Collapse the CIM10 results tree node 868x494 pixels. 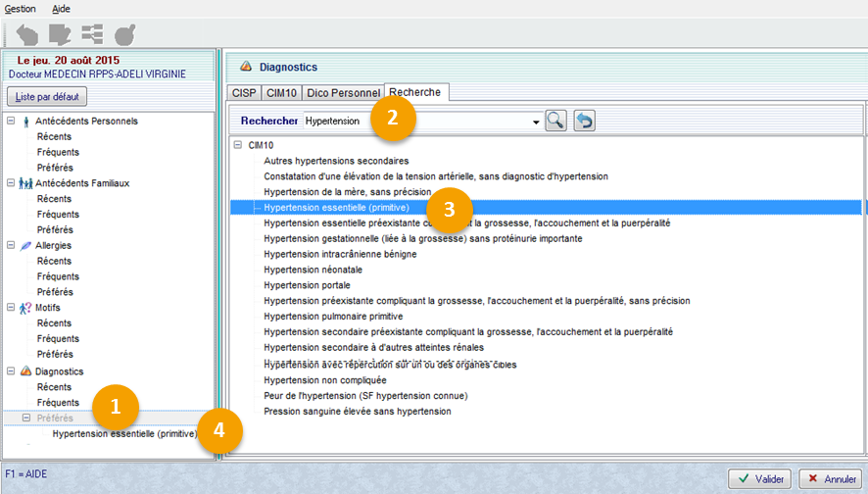tap(238, 145)
